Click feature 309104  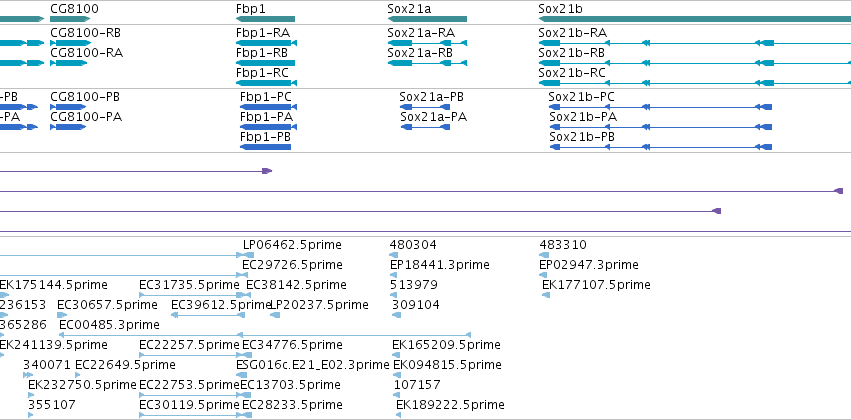394,315
